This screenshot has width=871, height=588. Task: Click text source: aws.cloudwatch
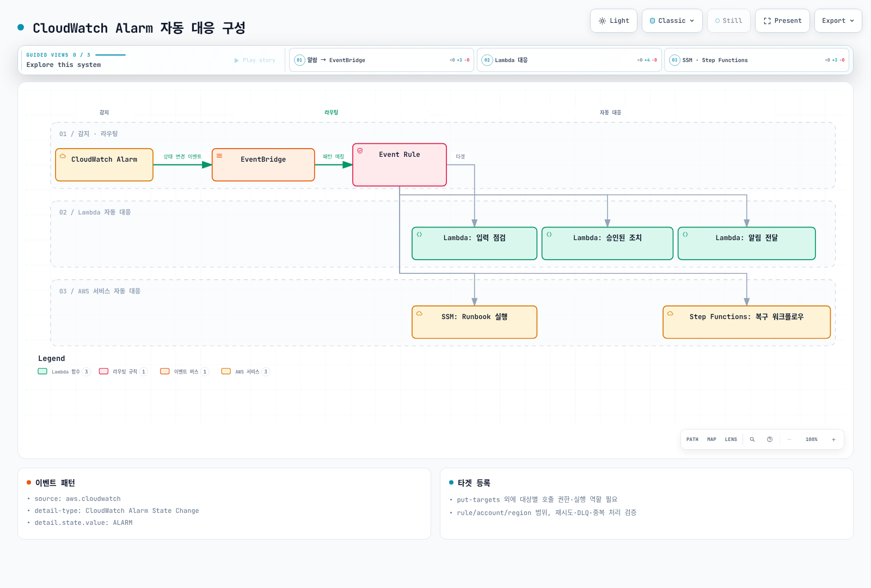click(78, 499)
